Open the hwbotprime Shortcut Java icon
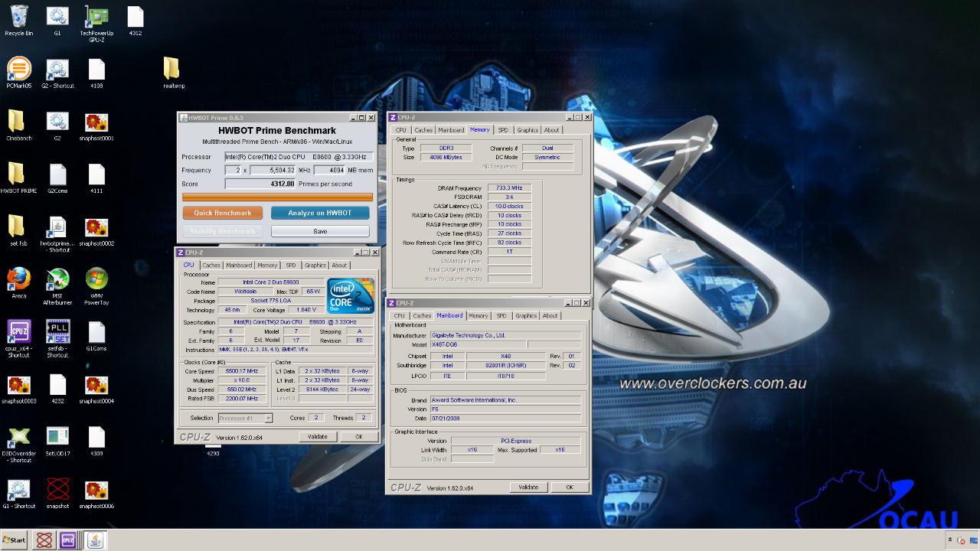Screen dimensions: 980x551 (x=57, y=234)
